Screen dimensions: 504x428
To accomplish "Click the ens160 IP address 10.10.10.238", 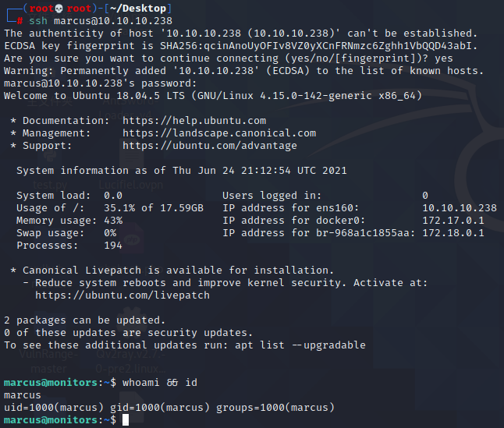I will click(460, 208).
